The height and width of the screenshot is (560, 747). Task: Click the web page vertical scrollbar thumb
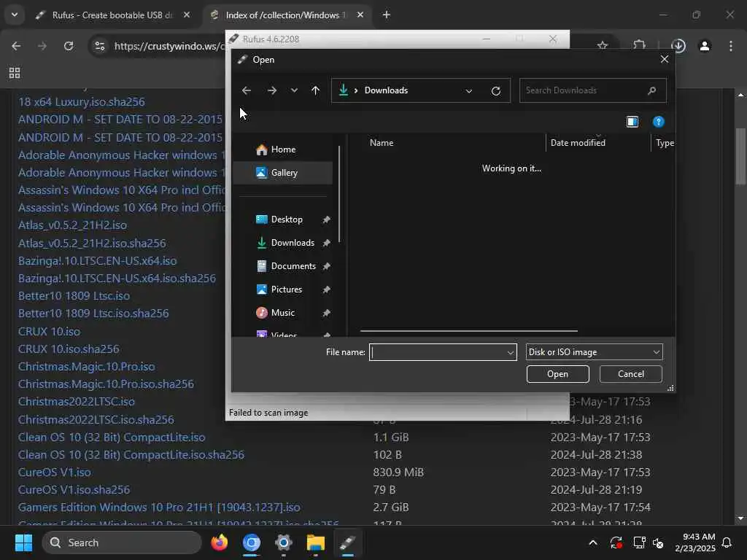click(x=740, y=156)
